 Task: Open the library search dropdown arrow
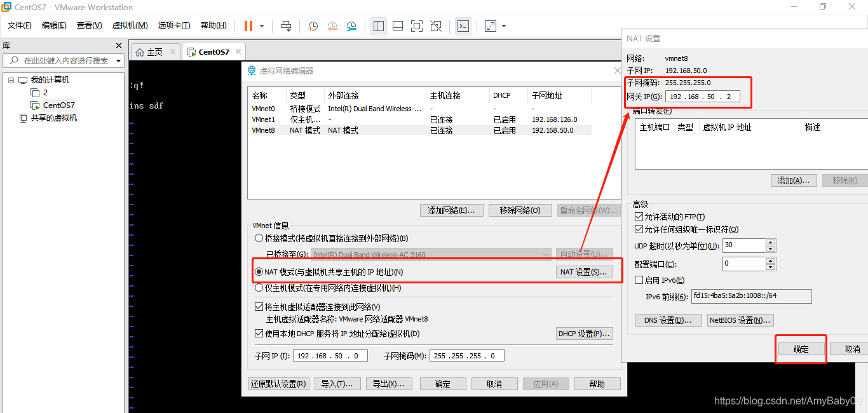(x=119, y=61)
